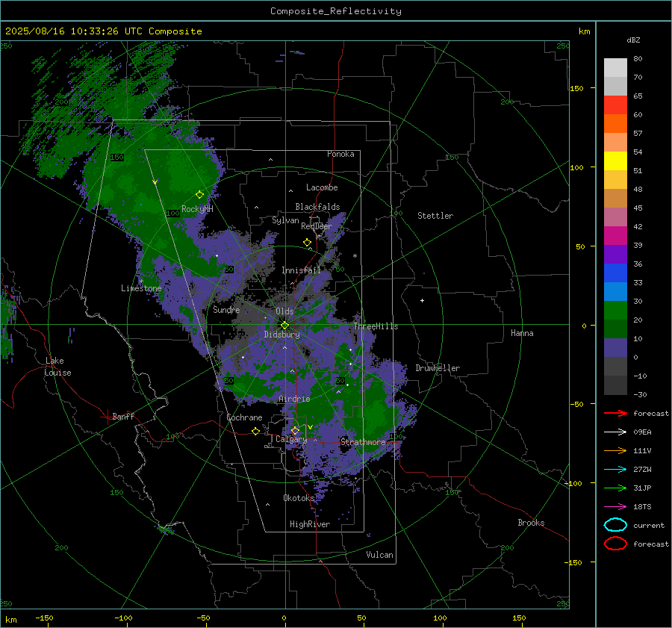The image size is (672, 628).
Task: Click the yellow diamond marker at Calgary
Action: [x=295, y=430]
